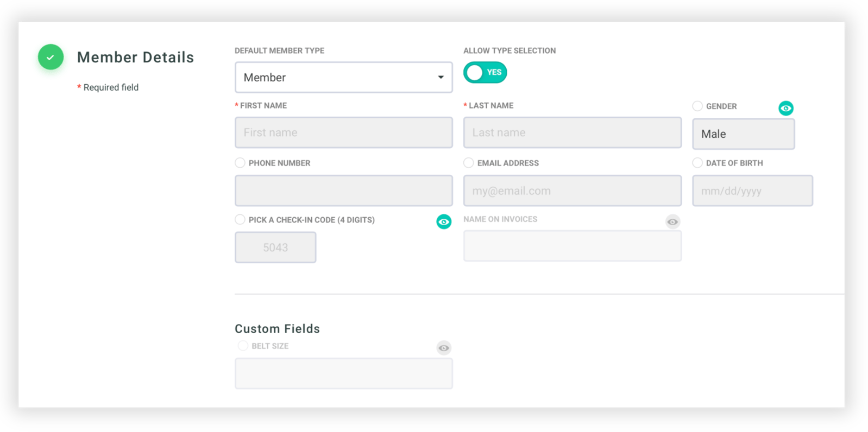
Task: Select the Email Address required radio button
Action: [469, 162]
